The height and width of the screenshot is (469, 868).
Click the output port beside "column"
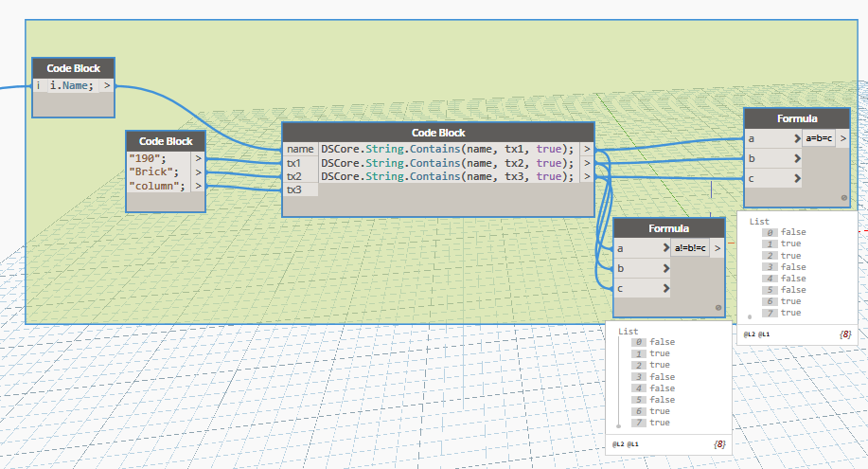[x=198, y=186]
